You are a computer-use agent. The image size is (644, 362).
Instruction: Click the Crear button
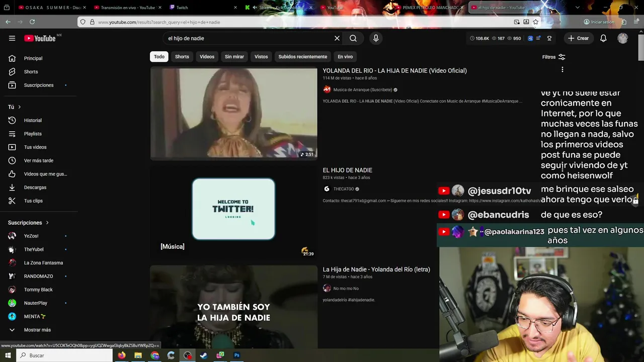578,38
